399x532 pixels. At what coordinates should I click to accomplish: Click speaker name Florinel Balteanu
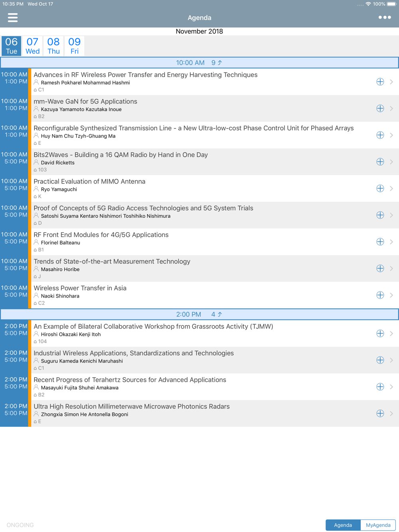click(61, 242)
